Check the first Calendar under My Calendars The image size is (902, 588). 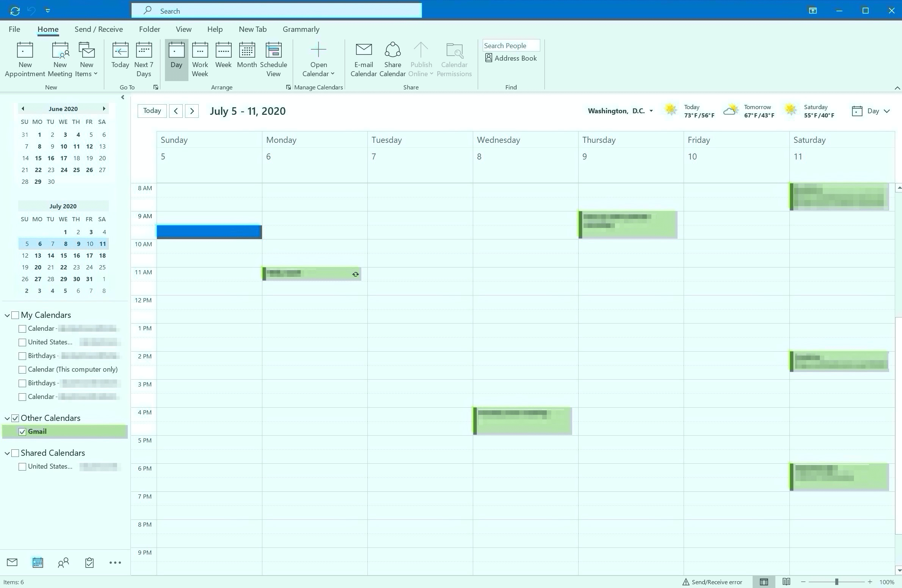(x=22, y=329)
